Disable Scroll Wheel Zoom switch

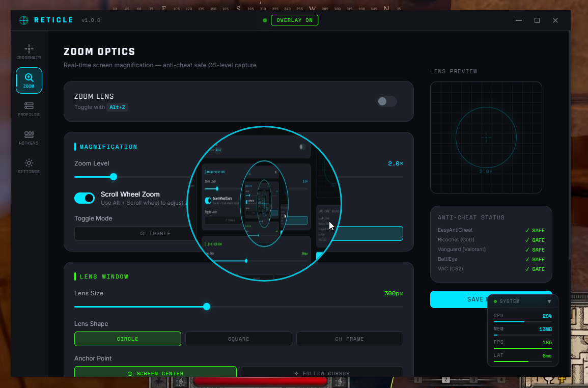tap(85, 198)
